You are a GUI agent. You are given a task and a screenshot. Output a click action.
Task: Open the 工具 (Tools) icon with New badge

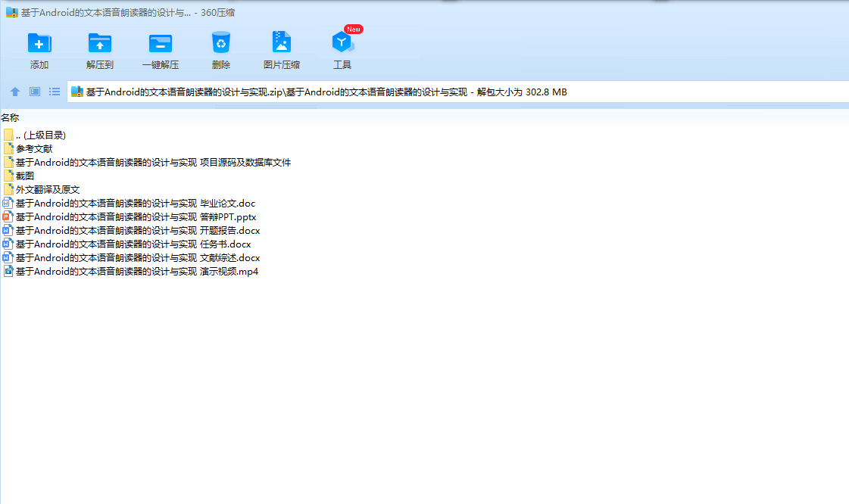[342, 42]
